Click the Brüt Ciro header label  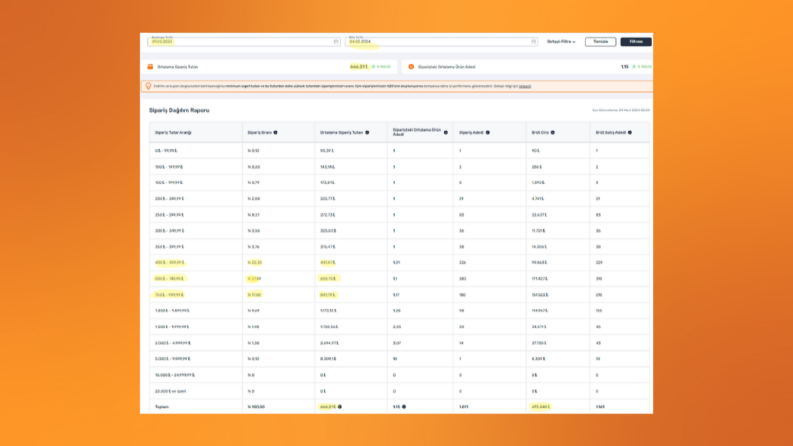tap(540, 132)
